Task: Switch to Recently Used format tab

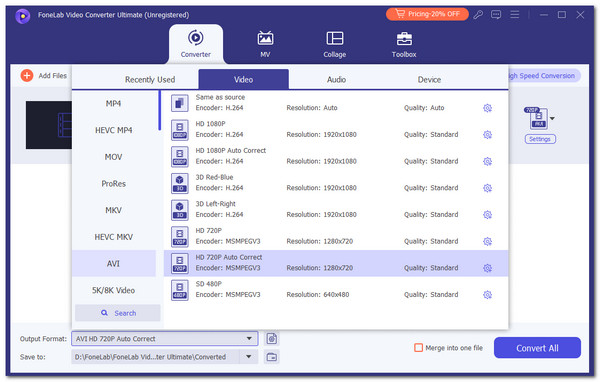Action: (150, 80)
